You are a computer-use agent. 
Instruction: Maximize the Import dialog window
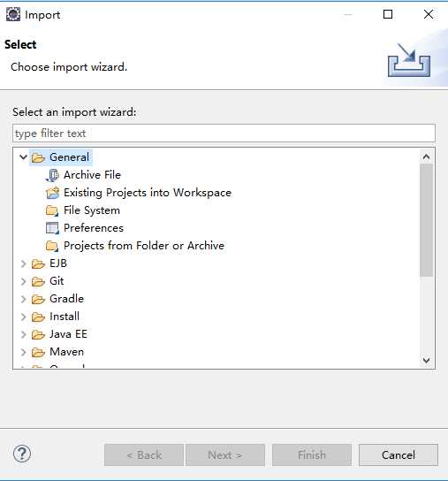pyautogui.click(x=388, y=14)
